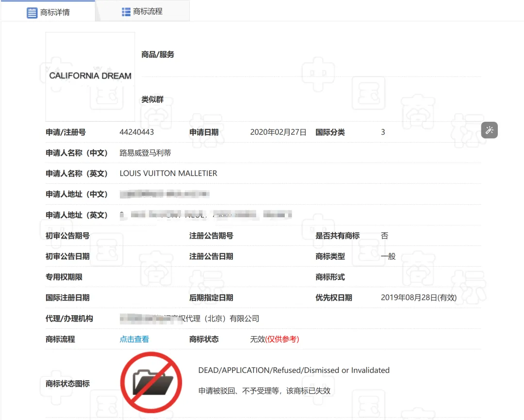The image size is (524, 420).
Task: Click the 代理/办理机构 field label
Action: (x=69, y=319)
